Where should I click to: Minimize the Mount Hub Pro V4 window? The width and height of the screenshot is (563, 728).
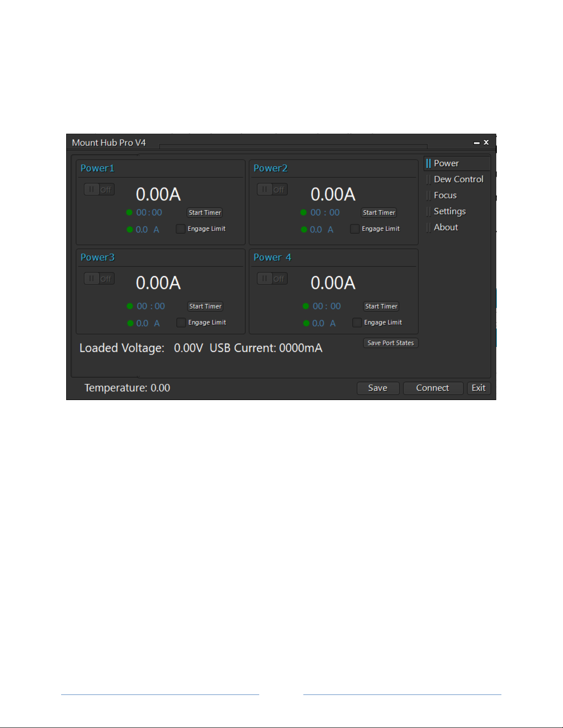(x=477, y=143)
